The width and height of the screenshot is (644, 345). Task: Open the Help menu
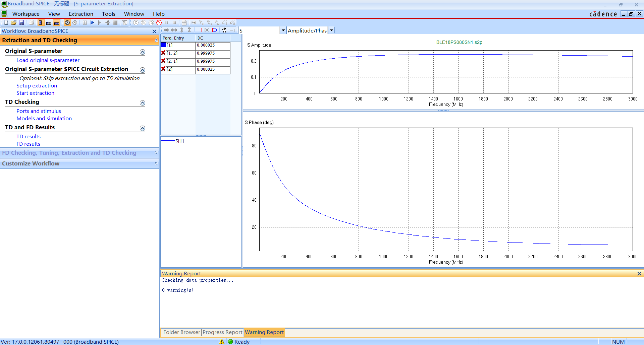159,14
